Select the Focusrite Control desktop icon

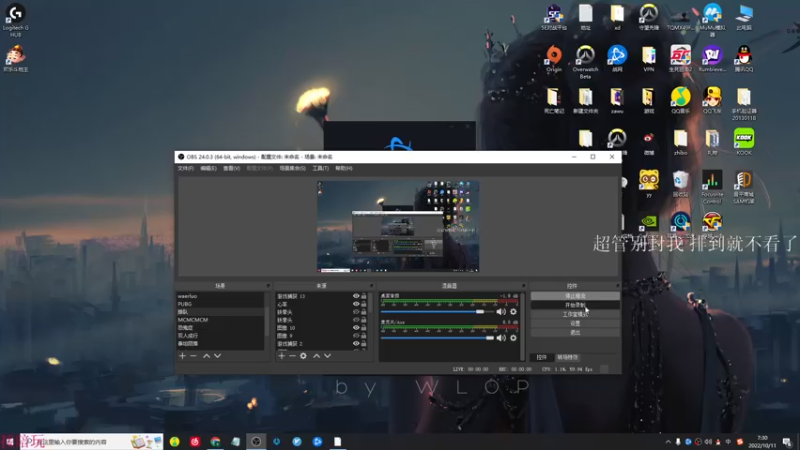point(712,187)
